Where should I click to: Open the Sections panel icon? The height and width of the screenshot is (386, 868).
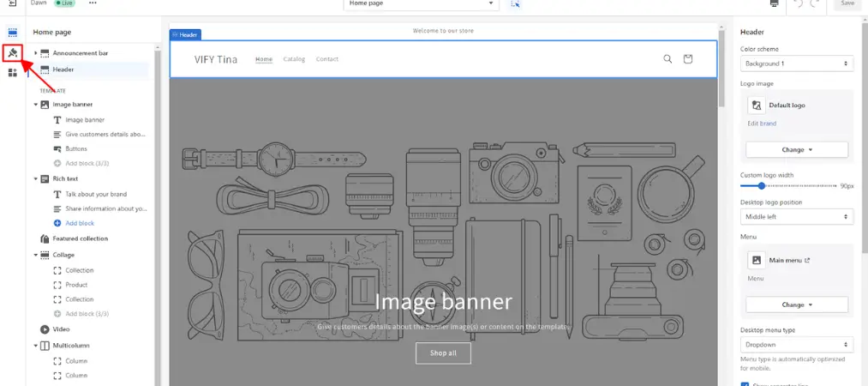13,33
